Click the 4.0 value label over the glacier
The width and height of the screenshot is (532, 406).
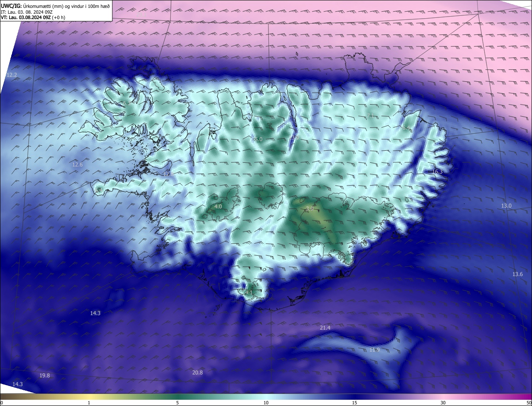(x=218, y=207)
